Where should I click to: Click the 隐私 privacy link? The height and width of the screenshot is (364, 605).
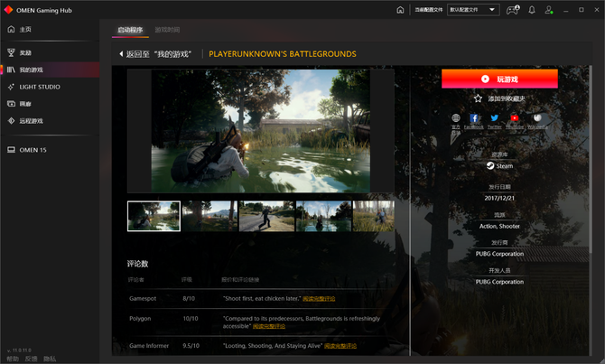click(x=50, y=359)
